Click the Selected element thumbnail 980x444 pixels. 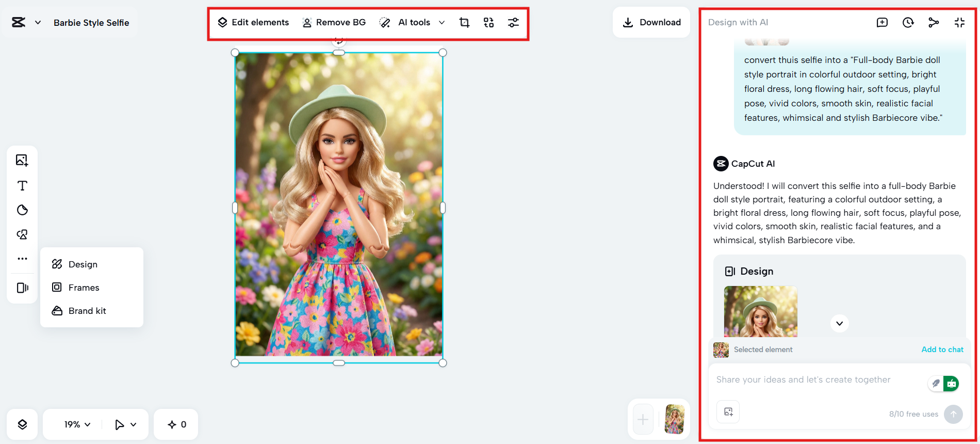click(721, 350)
